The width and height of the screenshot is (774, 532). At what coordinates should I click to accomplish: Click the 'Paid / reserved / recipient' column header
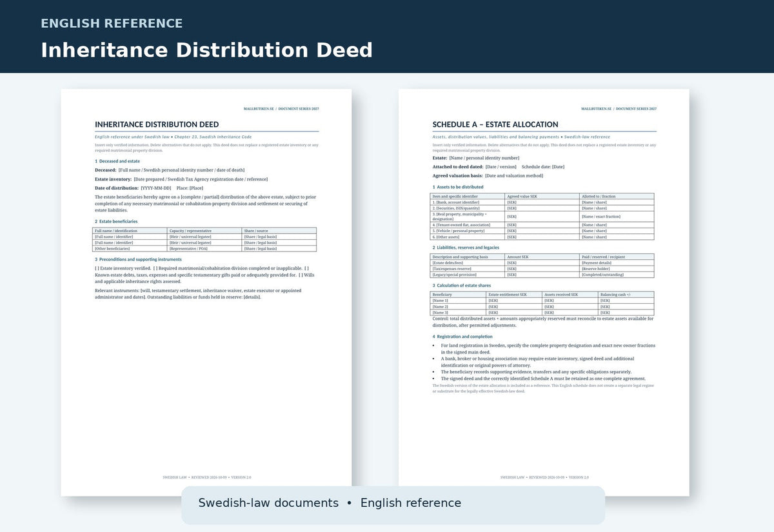point(617,257)
